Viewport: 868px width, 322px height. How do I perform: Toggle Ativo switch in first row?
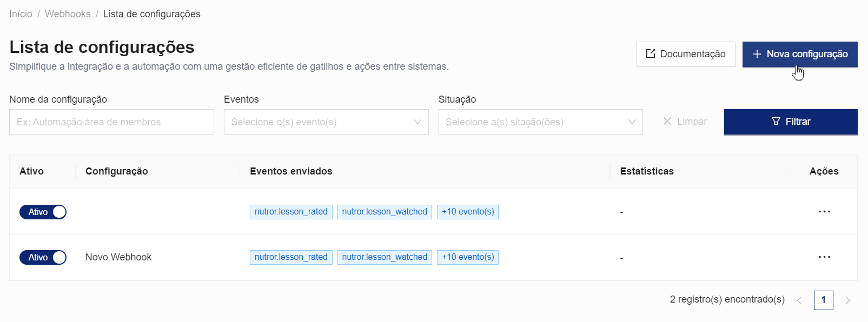[43, 212]
